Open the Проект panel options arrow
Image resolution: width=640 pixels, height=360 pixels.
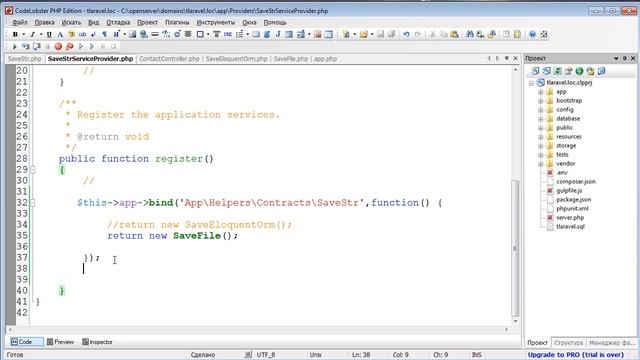point(616,59)
